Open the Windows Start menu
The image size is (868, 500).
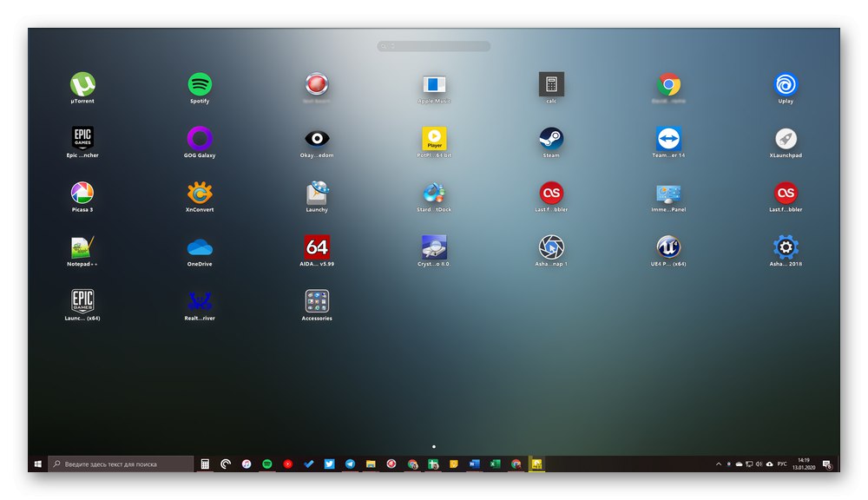(37, 464)
